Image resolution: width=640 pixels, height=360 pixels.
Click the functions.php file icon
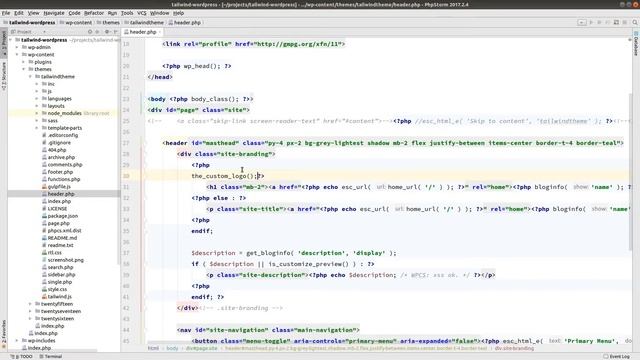44,179
